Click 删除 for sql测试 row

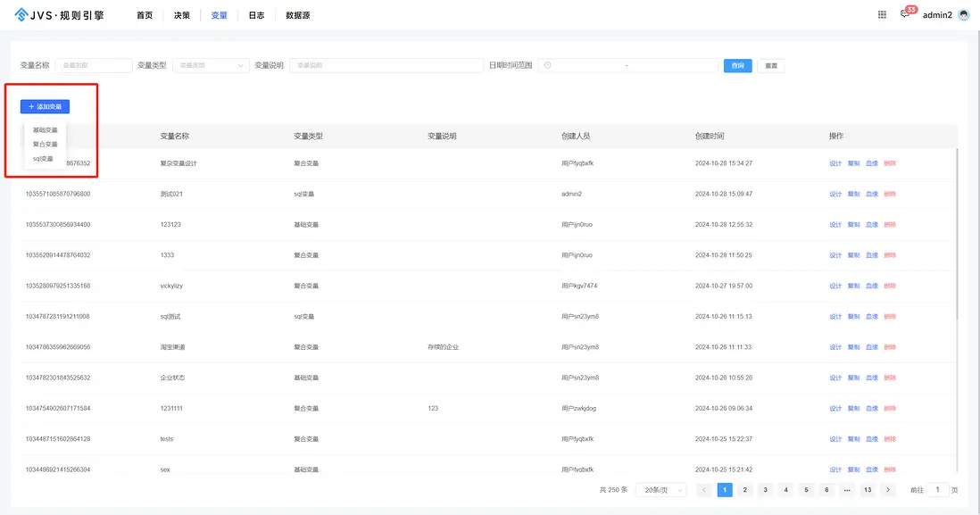890,317
